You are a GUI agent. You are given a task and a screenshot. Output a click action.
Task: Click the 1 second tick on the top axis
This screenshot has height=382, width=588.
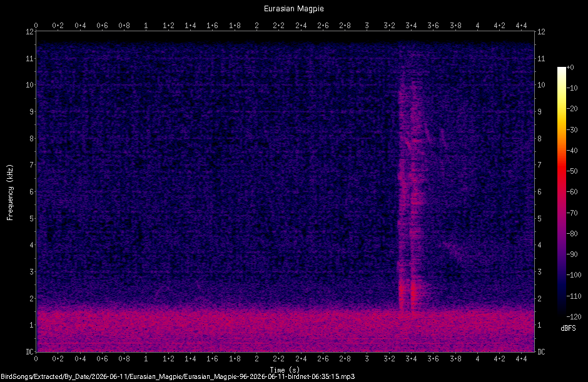pyautogui.click(x=146, y=26)
